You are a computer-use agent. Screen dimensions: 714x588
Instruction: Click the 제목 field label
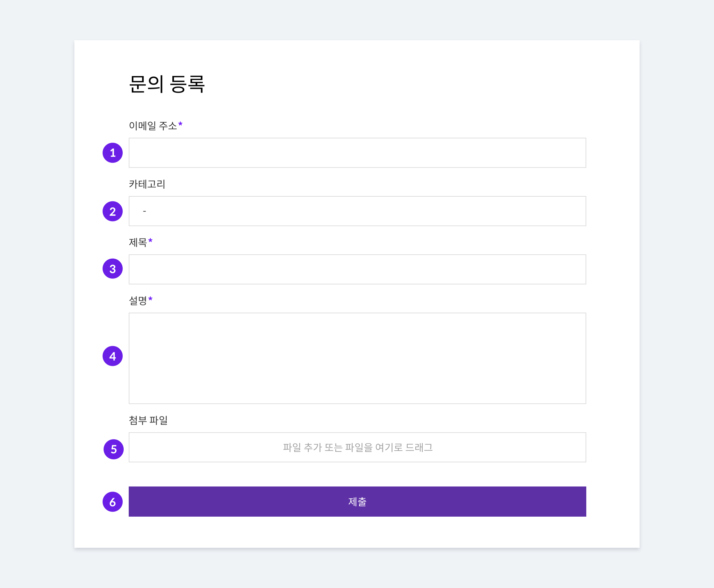[137, 243]
